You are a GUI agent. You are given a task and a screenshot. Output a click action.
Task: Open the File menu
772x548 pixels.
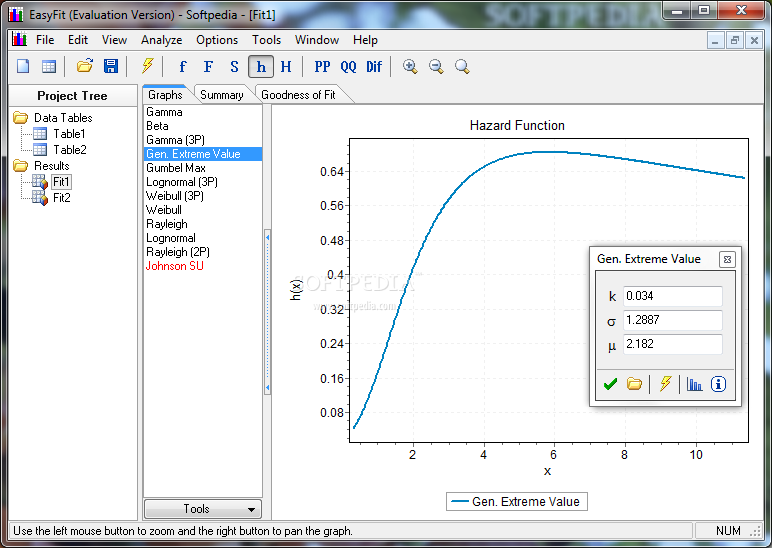click(45, 40)
